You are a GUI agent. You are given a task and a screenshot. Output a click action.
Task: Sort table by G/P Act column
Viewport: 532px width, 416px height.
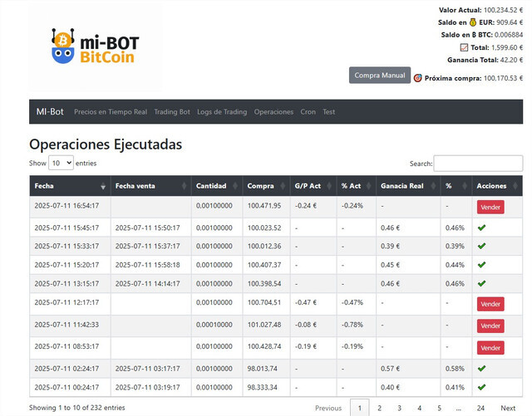click(x=313, y=186)
